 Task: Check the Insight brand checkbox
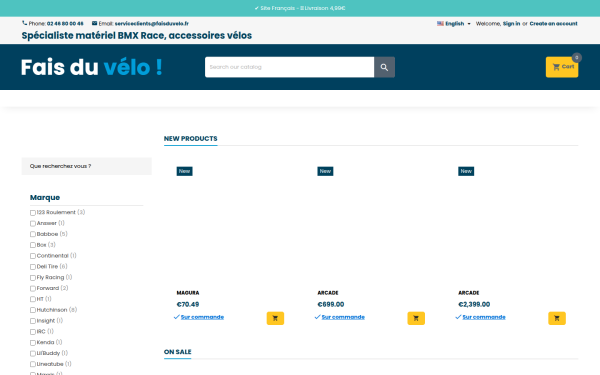(x=33, y=321)
